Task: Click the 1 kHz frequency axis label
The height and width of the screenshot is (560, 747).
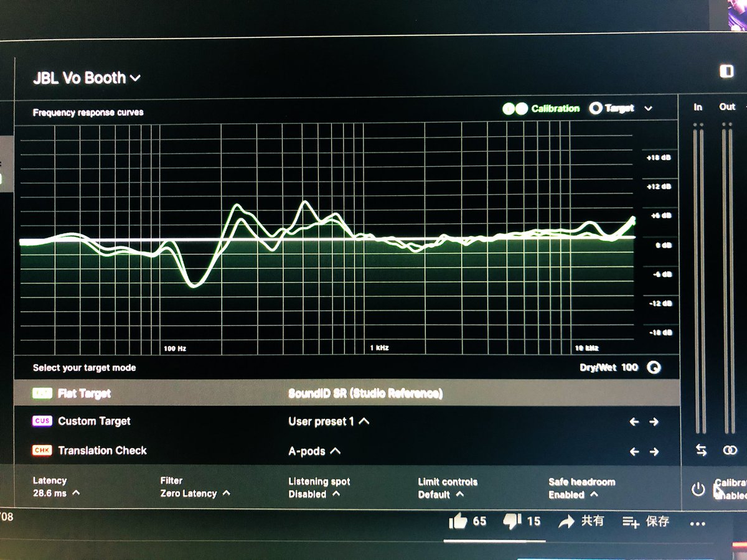Action: pyautogui.click(x=379, y=348)
